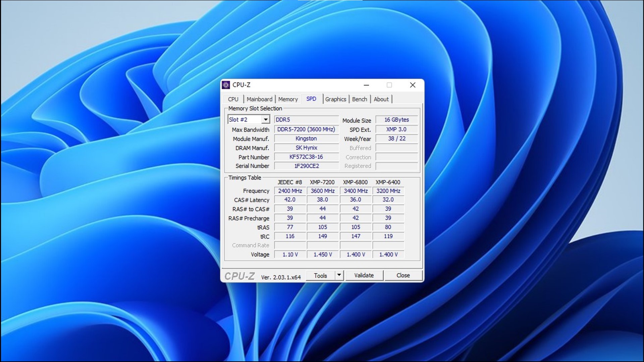The image size is (644, 362).
Task: Click the Kingston module manufacturer value
Action: click(307, 138)
